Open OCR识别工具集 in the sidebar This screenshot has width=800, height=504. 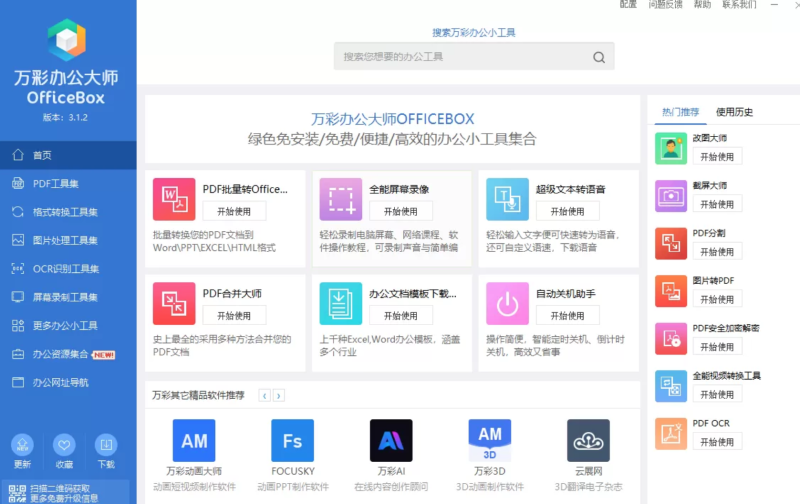coord(68,269)
